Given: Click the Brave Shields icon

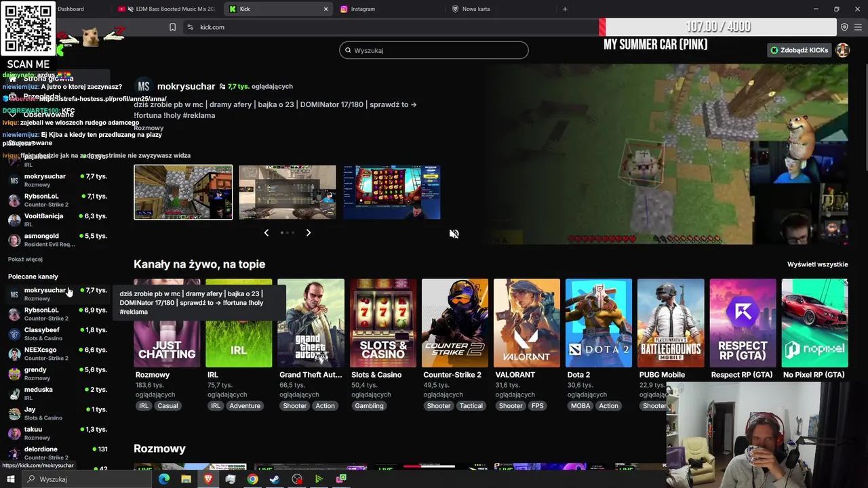Looking at the screenshot, I should (844, 27).
